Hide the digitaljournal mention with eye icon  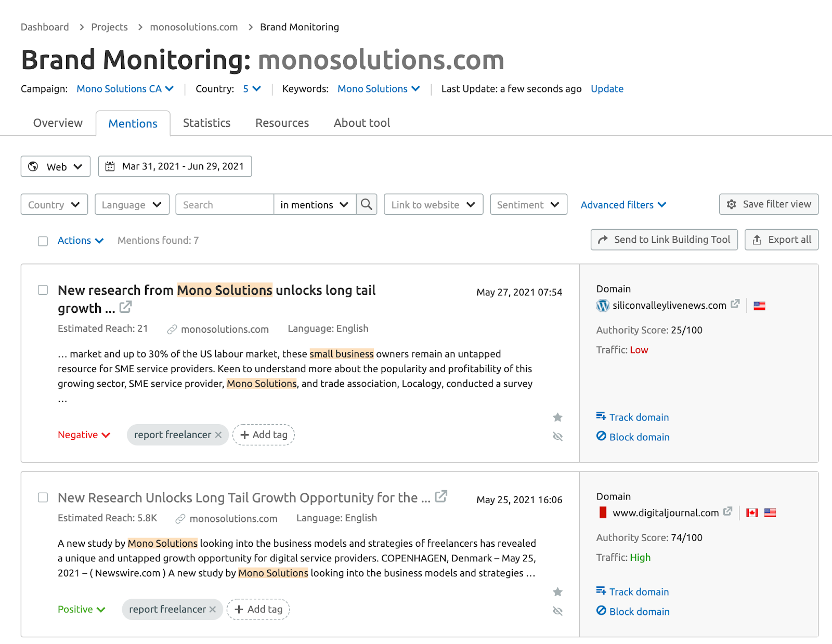(557, 611)
